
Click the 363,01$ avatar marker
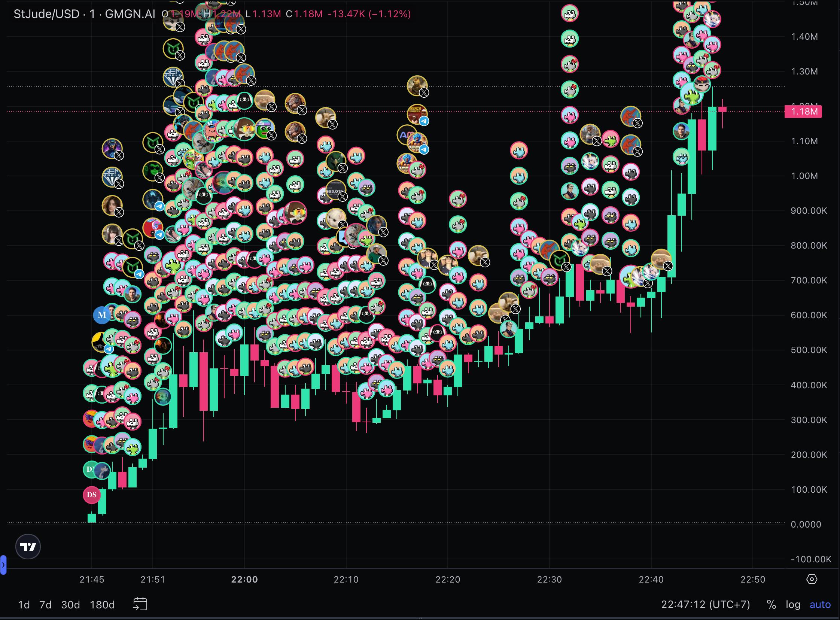[335, 190]
